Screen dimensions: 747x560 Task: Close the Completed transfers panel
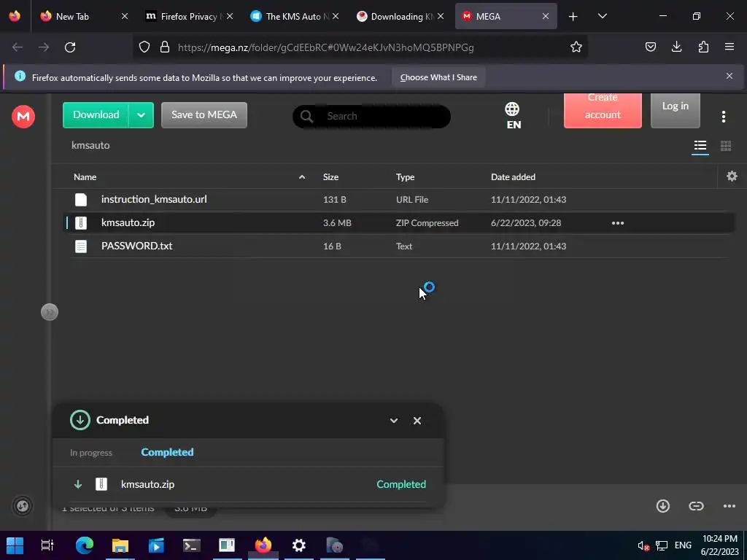pos(417,421)
